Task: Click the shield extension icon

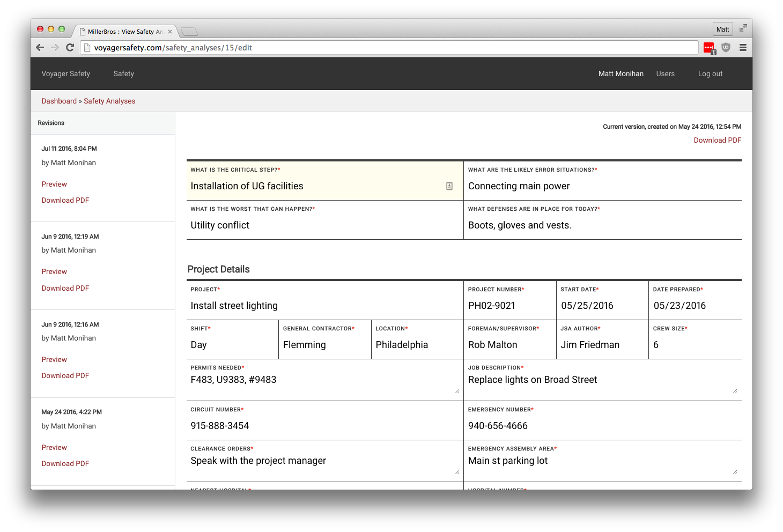Action: (x=726, y=47)
